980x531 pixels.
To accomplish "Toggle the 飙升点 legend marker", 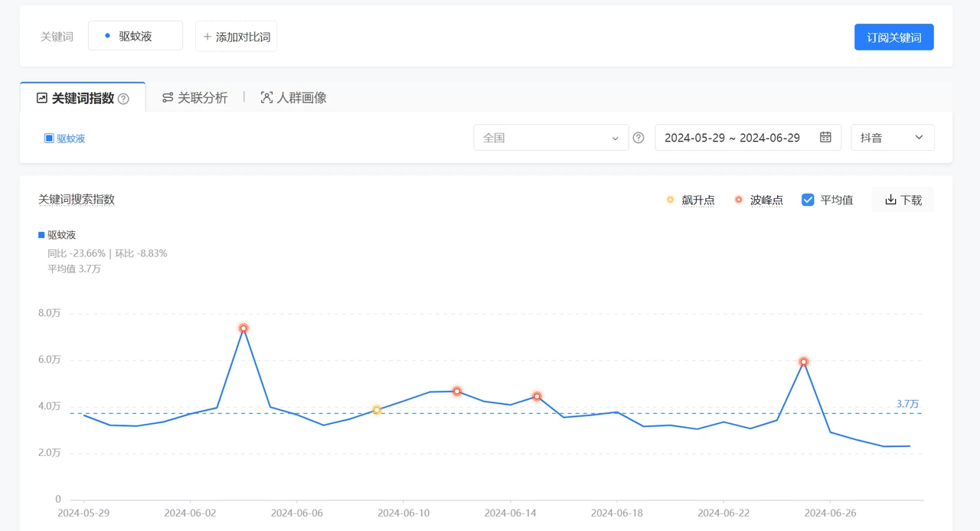I will pos(670,200).
